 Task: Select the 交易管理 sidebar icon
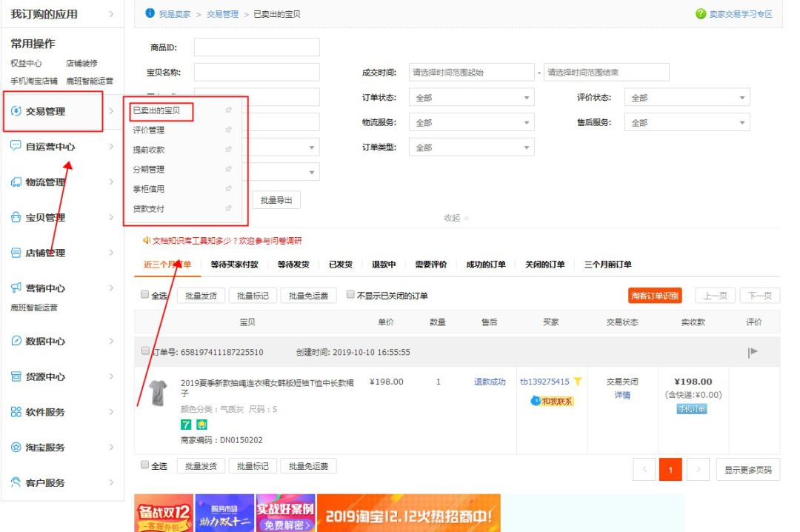coord(16,112)
